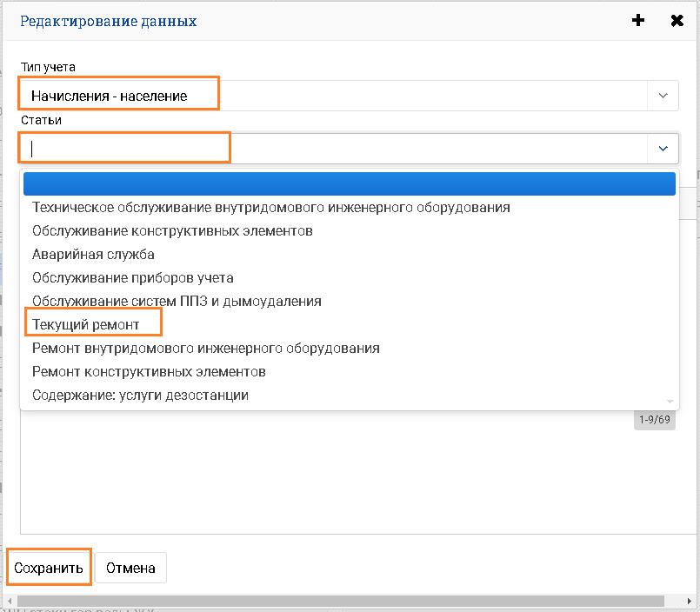
Task: Close the Редактирование данных dialog
Action: [x=677, y=21]
